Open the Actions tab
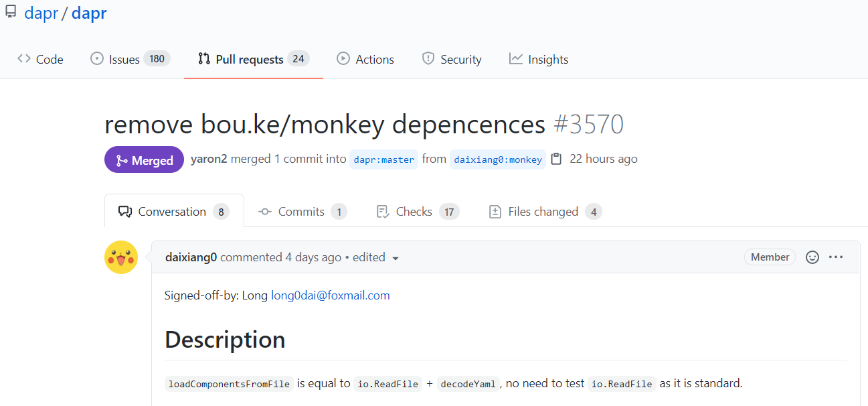 (365, 59)
